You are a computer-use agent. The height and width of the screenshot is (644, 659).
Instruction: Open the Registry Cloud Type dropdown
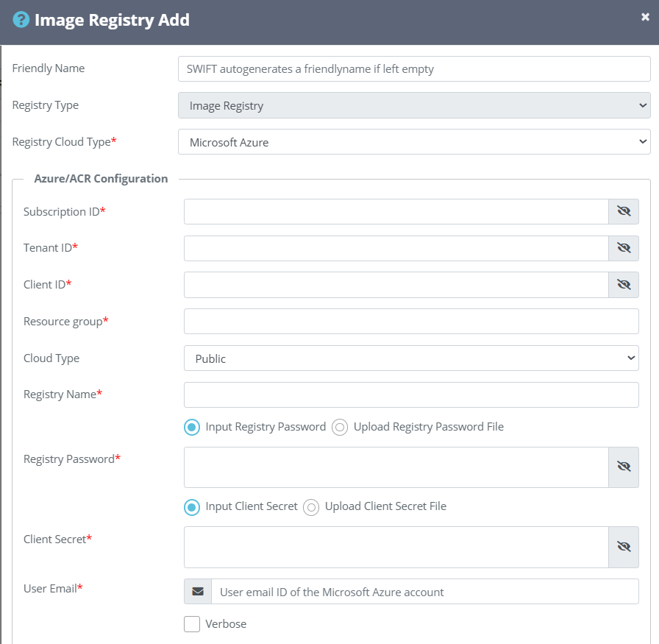[414, 142]
